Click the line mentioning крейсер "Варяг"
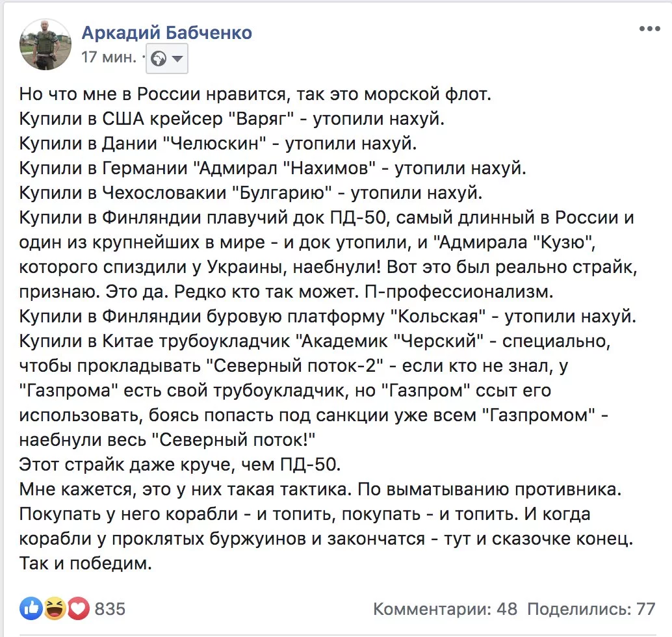Screen dimensions: 672x637 pyautogui.click(x=232, y=119)
